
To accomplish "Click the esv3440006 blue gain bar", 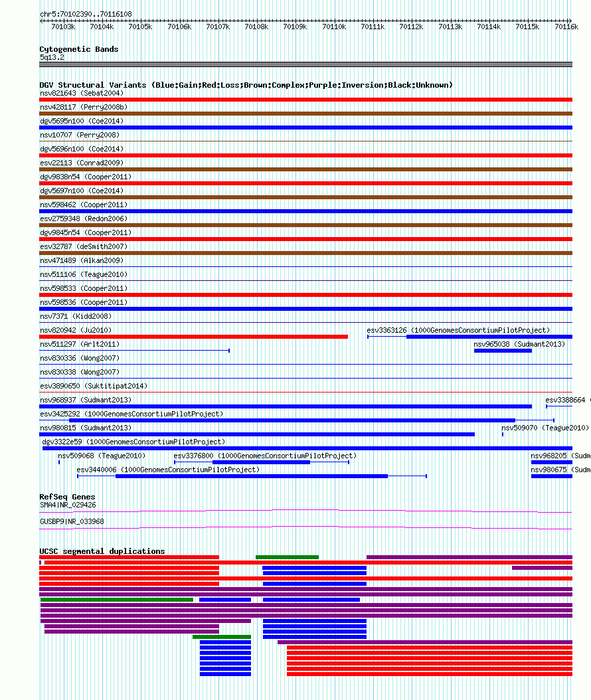I will 252,476.
